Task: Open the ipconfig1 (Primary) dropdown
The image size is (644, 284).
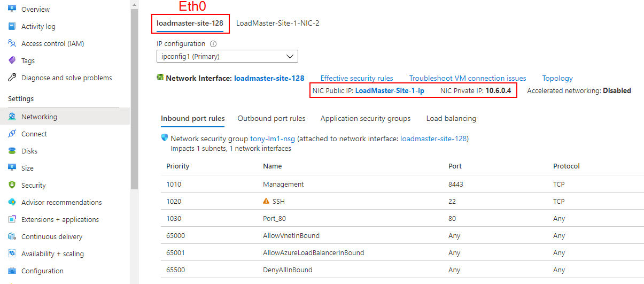Action: (x=227, y=56)
